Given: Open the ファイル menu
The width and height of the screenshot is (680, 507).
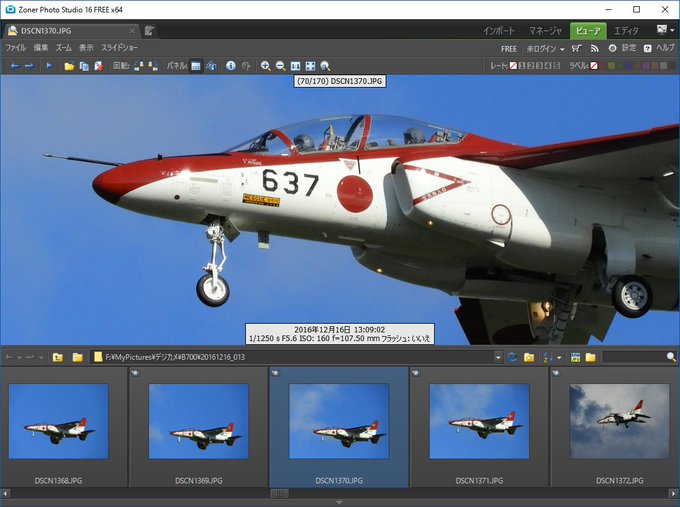Looking at the screenshot, I should (16, 48).
